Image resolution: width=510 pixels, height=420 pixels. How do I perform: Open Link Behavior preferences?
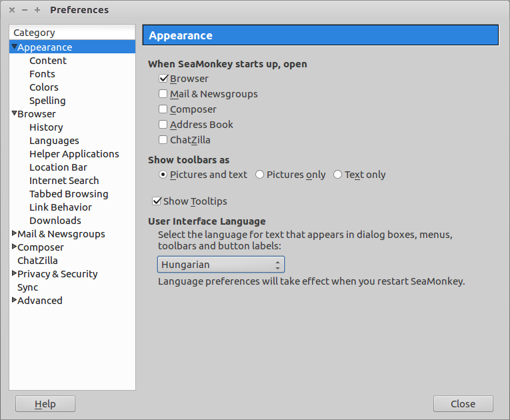tap(61, 207)
